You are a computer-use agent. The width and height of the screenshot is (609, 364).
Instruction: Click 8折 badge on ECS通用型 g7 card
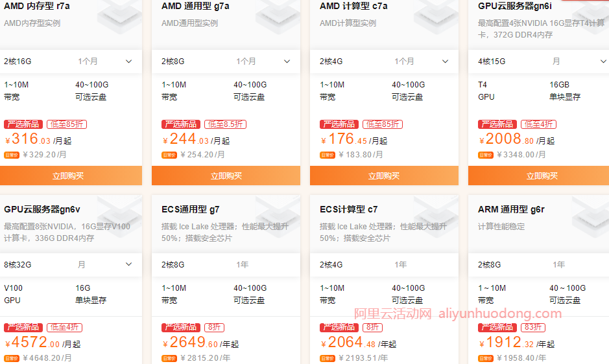(214, 328)
